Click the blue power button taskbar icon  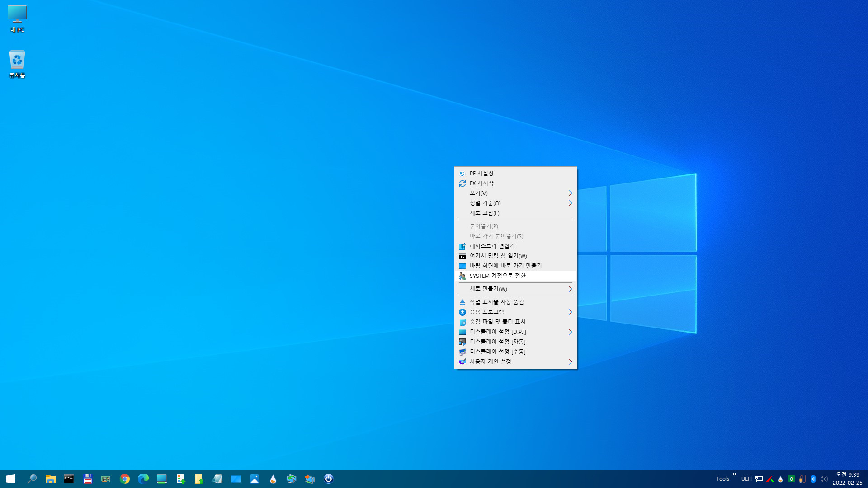click(329, 479)
